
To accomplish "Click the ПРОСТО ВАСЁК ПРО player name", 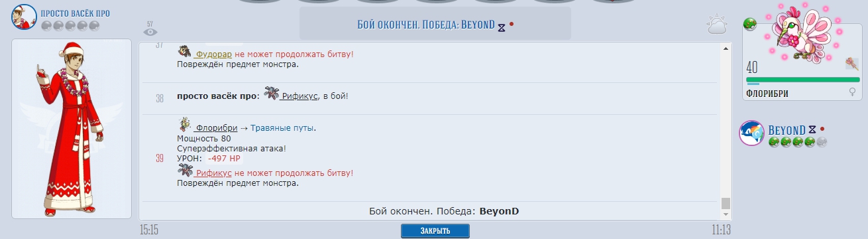I will coord(75,13).
